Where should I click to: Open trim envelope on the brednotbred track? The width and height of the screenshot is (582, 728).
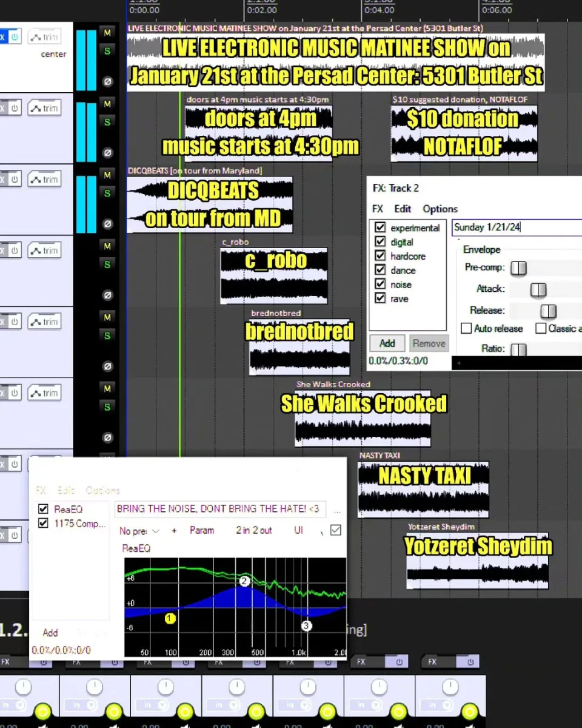pos(44,322)
